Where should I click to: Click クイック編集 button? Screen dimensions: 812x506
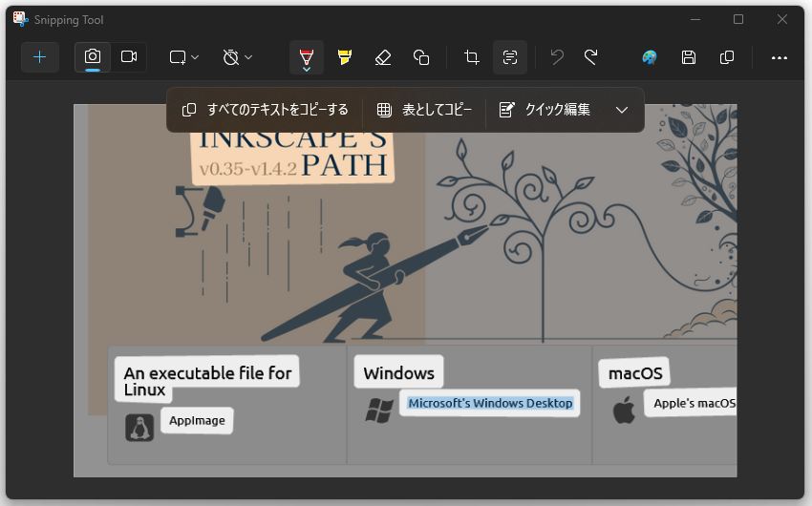545,110
